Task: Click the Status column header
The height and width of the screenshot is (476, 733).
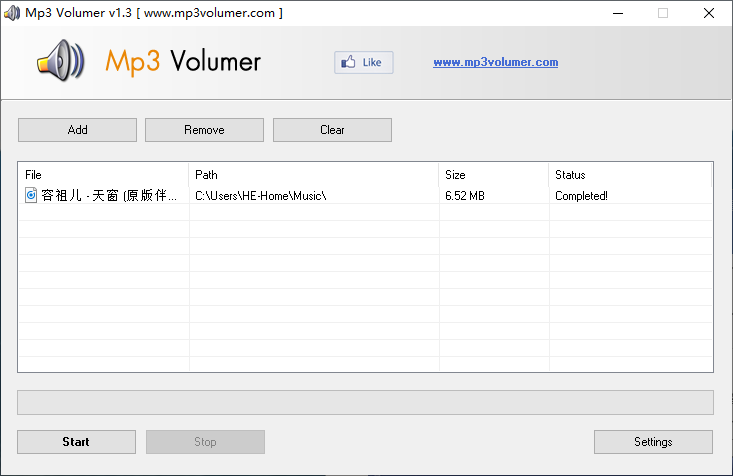Action: tap(630, 175)
